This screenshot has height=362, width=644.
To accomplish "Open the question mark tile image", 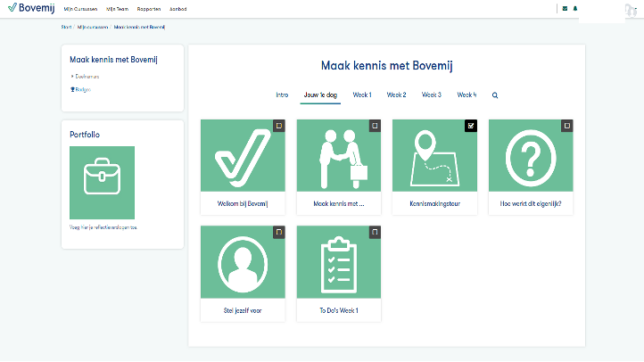I will pyautogui.click(x=530, y=156).
